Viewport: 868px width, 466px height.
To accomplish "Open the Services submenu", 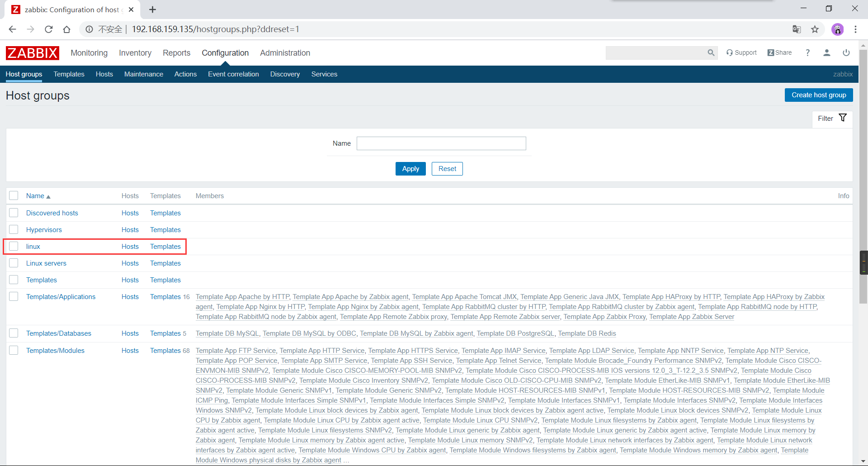I will pyautogui.click(x=324, y=74).
